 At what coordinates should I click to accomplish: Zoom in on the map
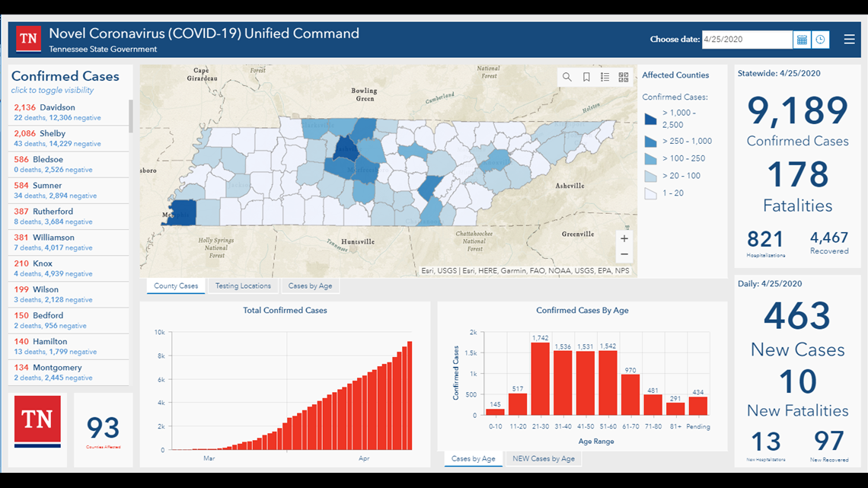pos(624,238)
